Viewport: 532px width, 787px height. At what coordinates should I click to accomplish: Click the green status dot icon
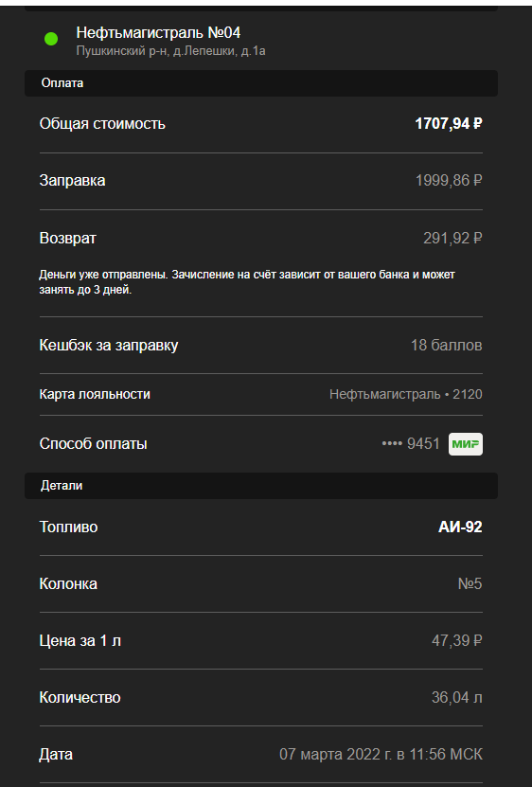51,39
